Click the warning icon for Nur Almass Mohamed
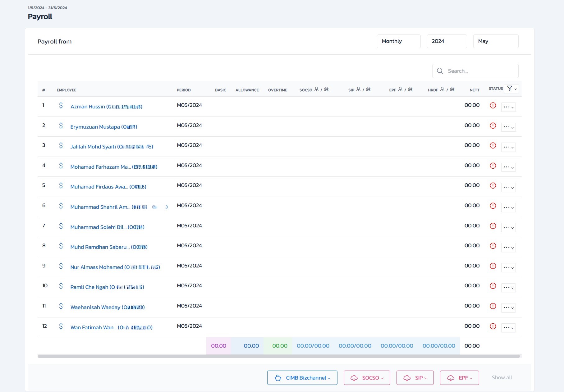This screenshot has width=564, height=392. pyautogui.click(x=493, y=266)
